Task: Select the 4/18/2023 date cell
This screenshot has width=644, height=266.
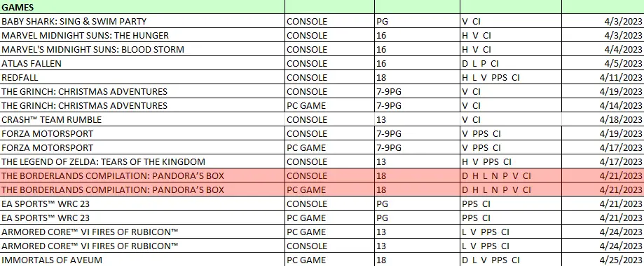Action: 603,119
